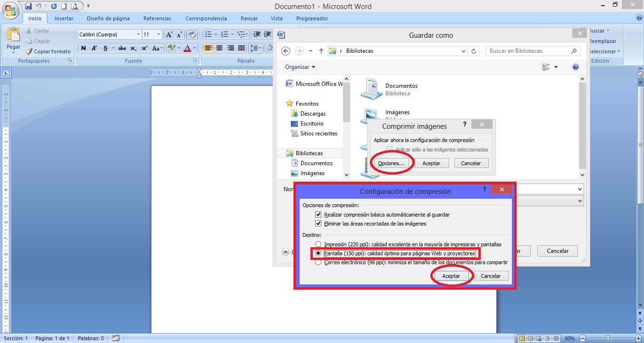The width and height of the screenshot is (644, 343).
Task: Refresh the Bibliotecas location
Action: (474, 51)
